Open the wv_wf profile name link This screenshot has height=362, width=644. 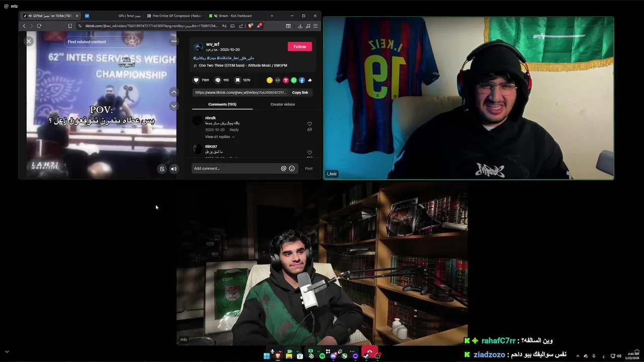tap(212, 44)
